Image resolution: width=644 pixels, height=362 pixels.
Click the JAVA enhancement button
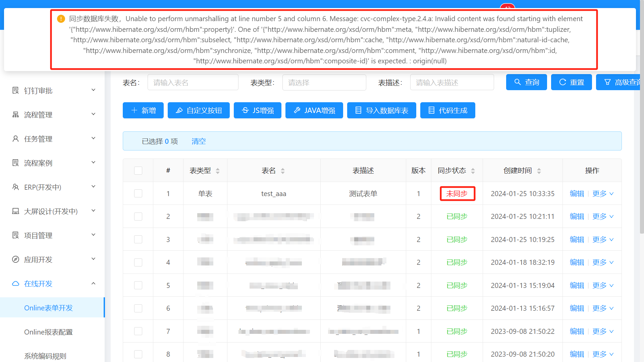[x=314, y=110]
